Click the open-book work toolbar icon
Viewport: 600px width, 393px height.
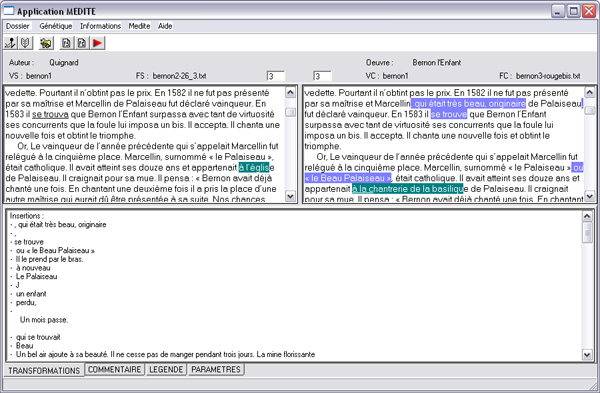coord(26,43)
